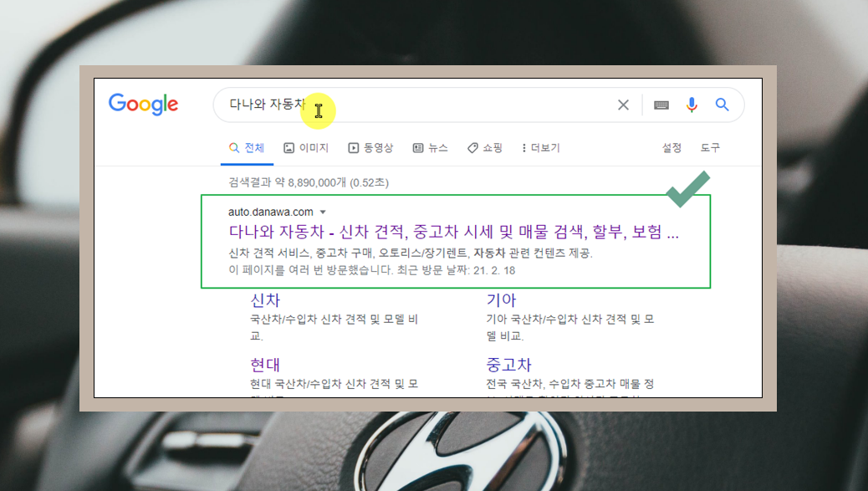Viewport: 868px width, 491px height.
Task: Open the 쇼핑 tab
Action: (485, 148)
